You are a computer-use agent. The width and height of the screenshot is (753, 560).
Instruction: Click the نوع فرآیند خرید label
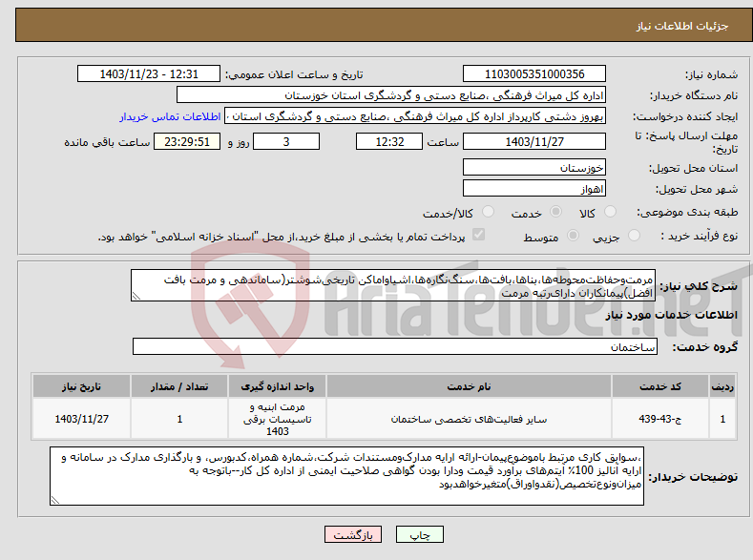point(700,236)
